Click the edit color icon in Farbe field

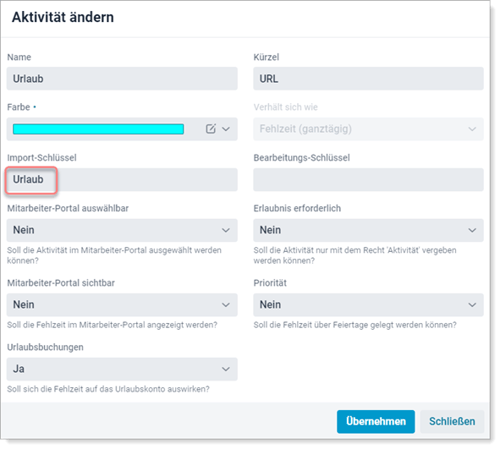coord(211,129)
